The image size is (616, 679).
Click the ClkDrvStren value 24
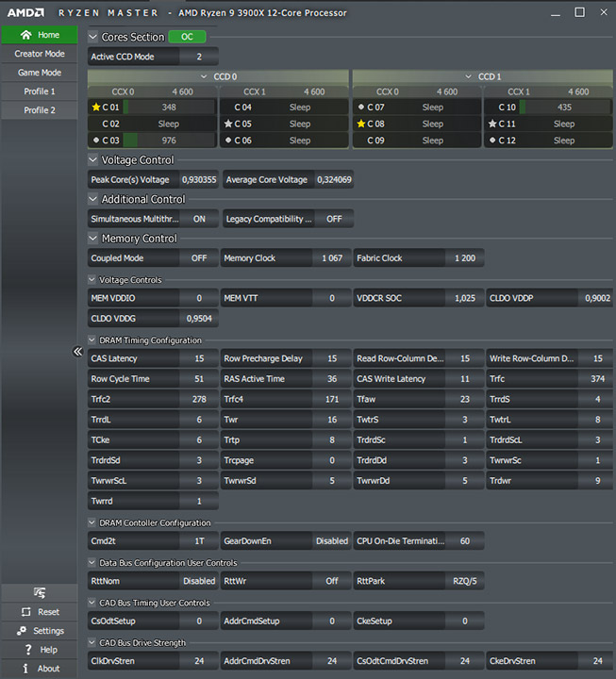[x=199, y=661]
